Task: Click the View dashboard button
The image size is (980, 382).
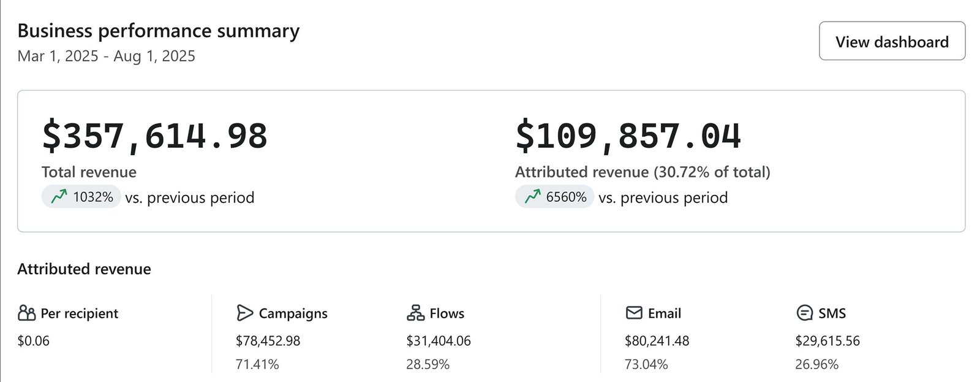Action: (x=892, y=41)
